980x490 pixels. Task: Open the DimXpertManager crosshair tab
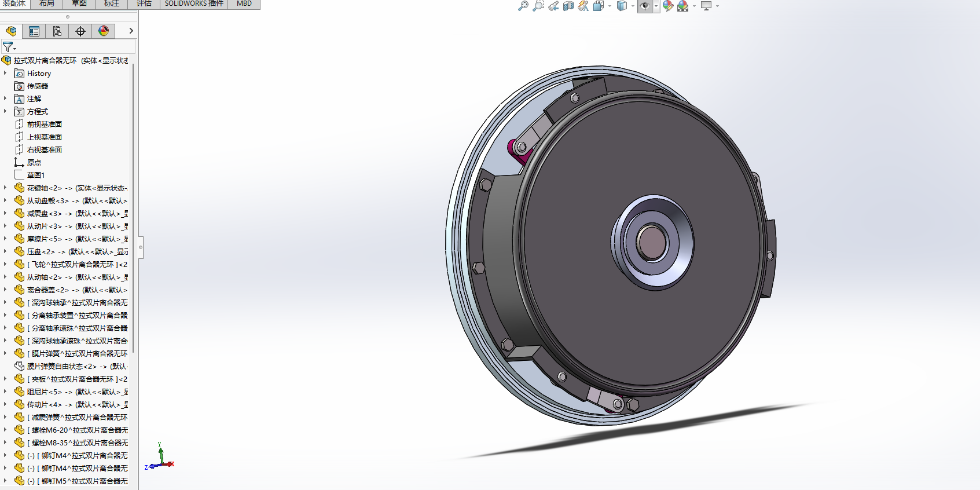[x=80, y=31]
